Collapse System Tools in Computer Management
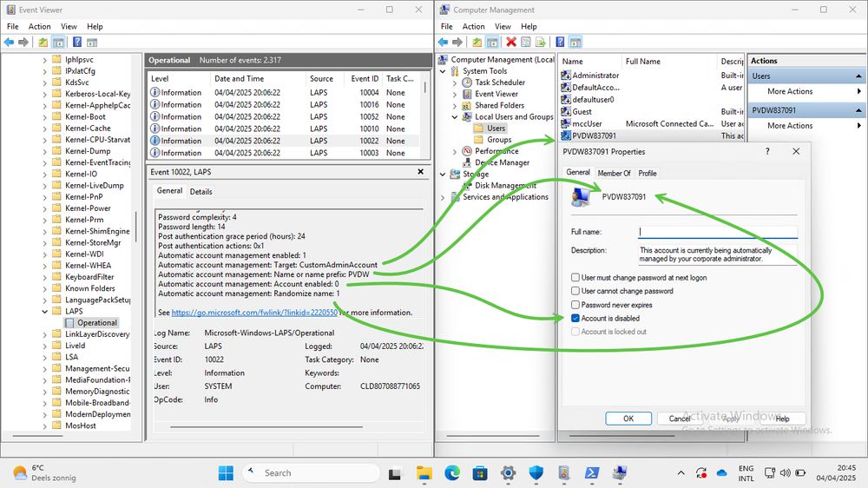 point(443,71)
